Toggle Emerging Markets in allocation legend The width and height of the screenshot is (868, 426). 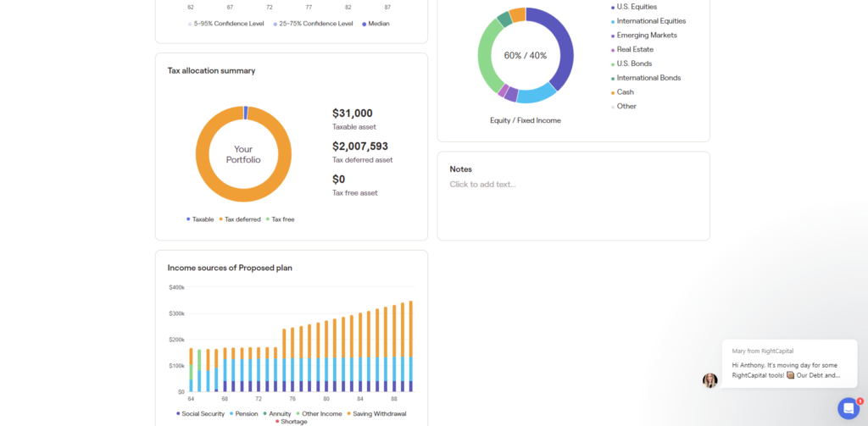[647, 36]
